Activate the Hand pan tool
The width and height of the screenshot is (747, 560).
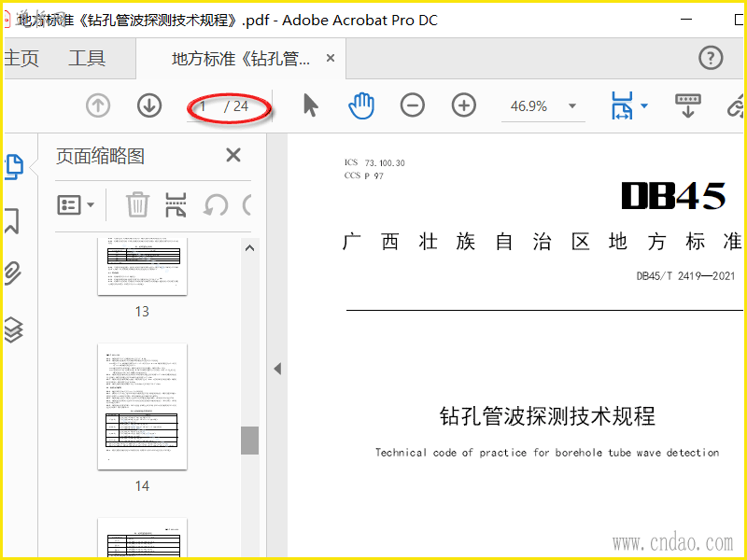361,105
